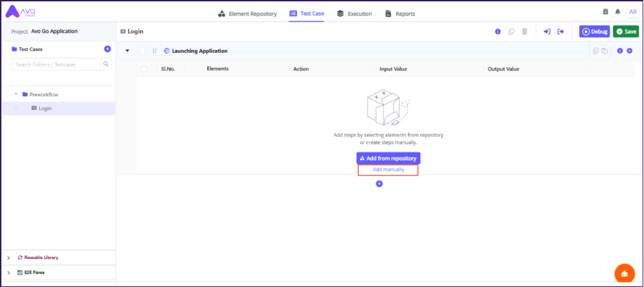The image size is (644, 287).
Task: Click the delete trash icon for the test case
Action: point(525,32)
